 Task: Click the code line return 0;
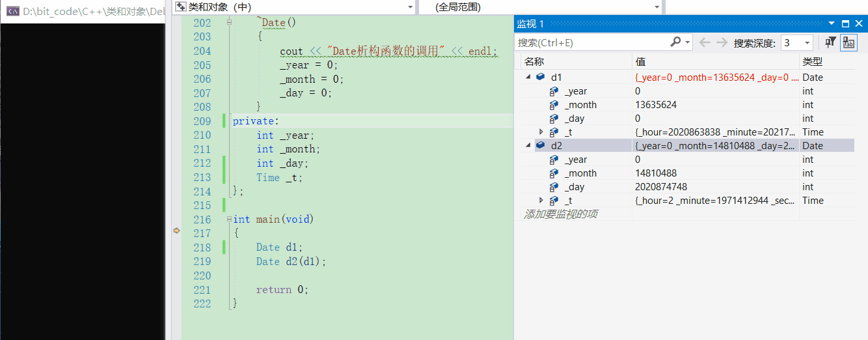tap(282, 290)
